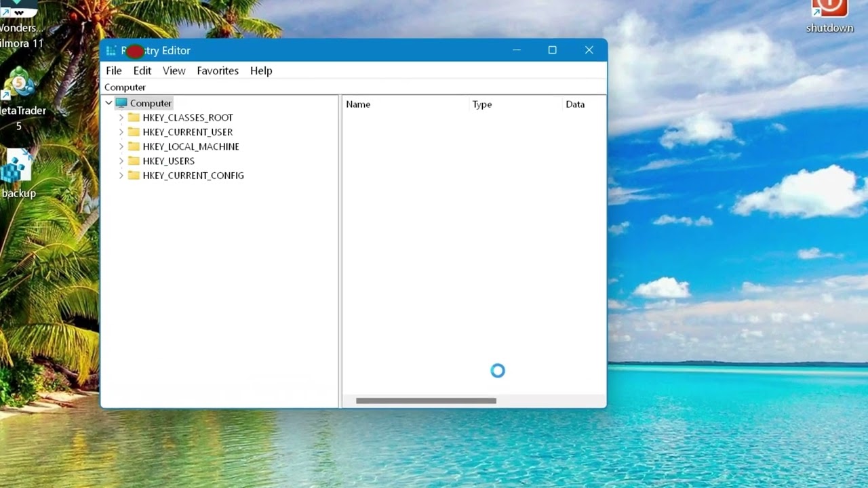Open the File menu
This screenshot has height=488, width=868.
(x=114, y=70)
